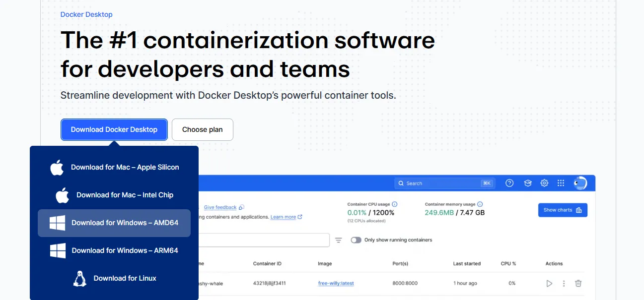Viewport: 644px width, 300px height.
Task: Click the external link icon after Learn more
Action: click(300, 217)
